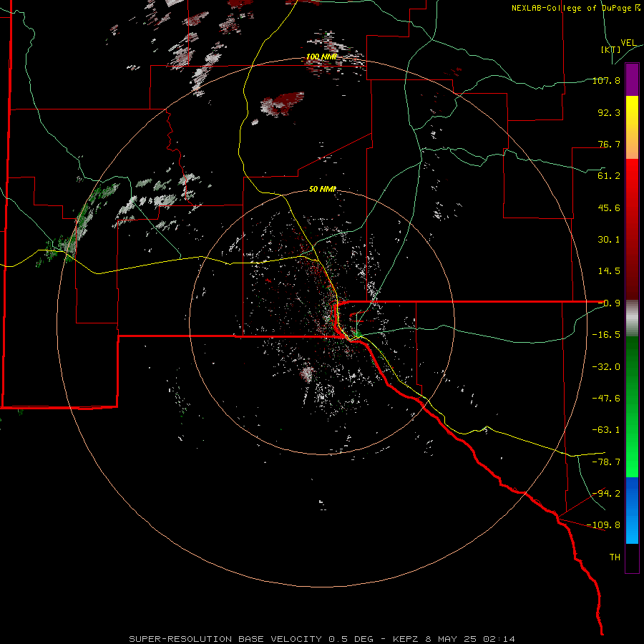Screen dimensions: 644x644
Task: Click the -63.1 velocity scale value
Action: (x=606, y=430)
